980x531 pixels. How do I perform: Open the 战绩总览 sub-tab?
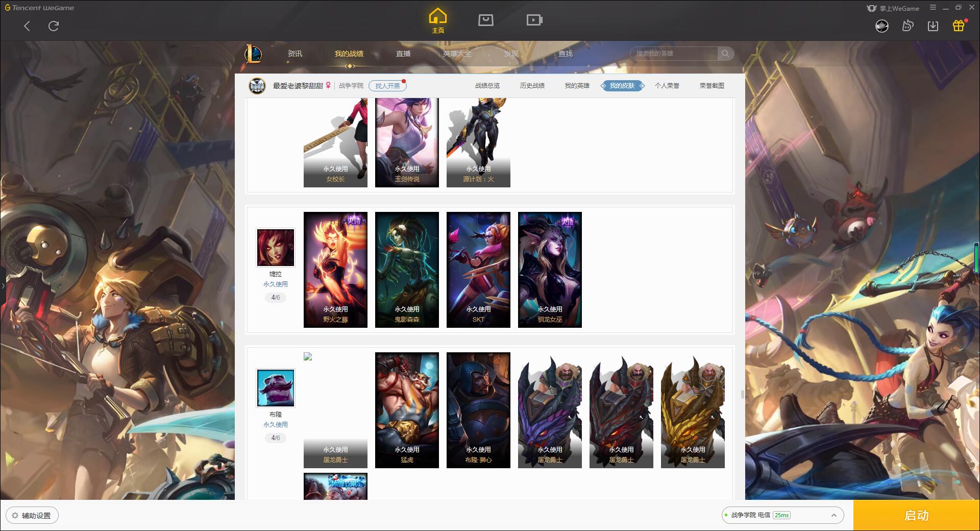[x=487, y=86]
